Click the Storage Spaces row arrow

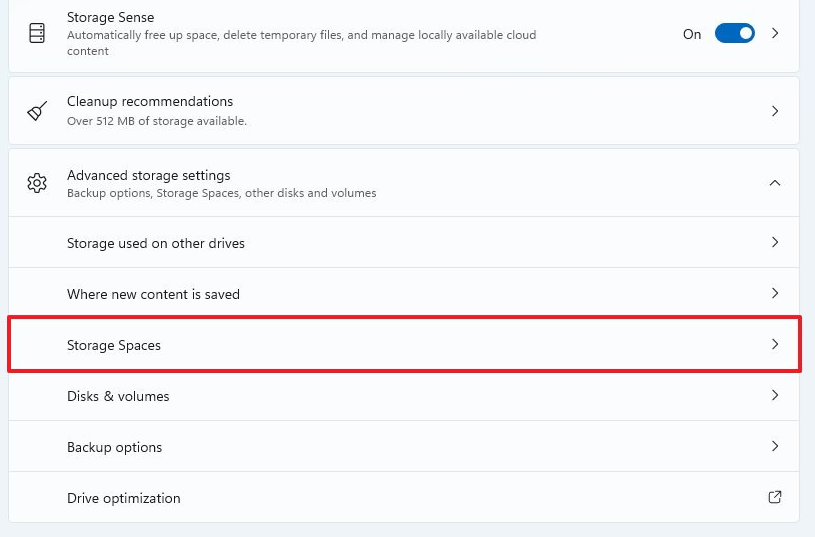(x=775, y=344)
